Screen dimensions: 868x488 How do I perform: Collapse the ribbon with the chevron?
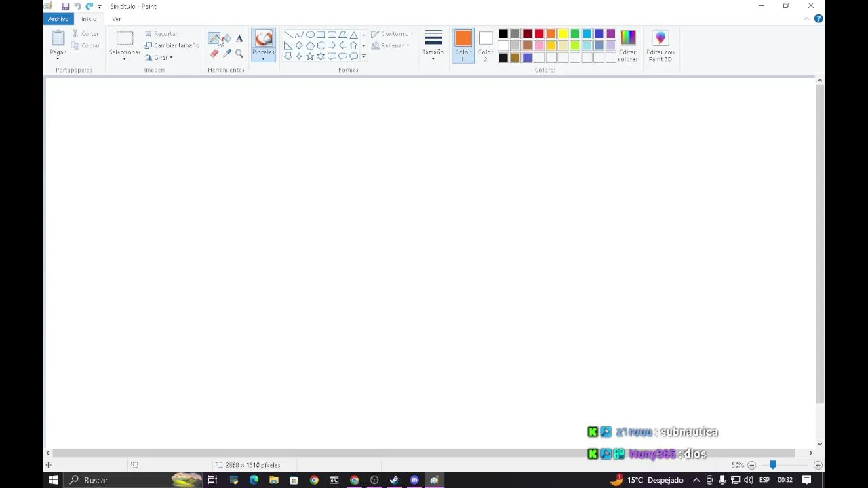(806, 18)
